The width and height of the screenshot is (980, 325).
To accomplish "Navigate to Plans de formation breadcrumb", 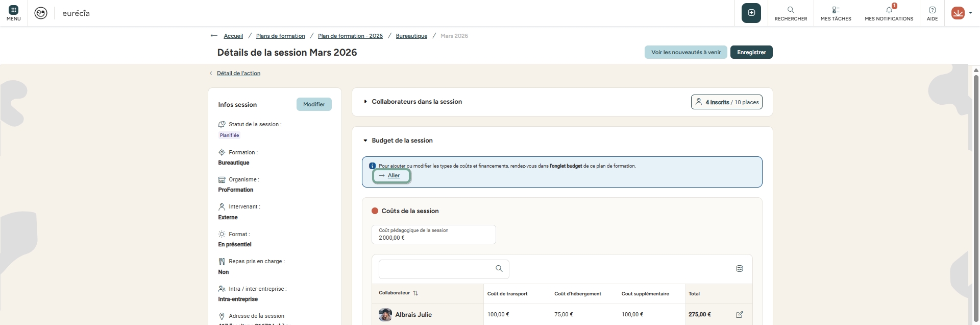I will pos(280,36).
